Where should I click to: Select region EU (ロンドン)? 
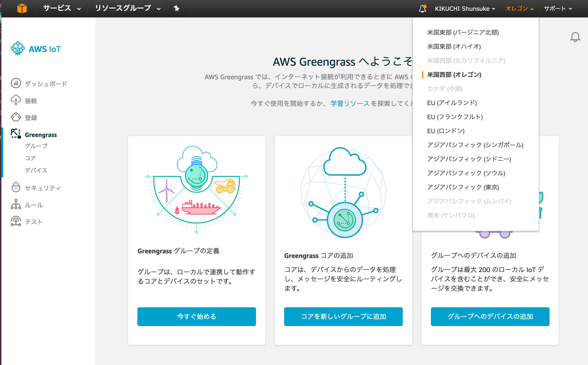tap(446, 131)
